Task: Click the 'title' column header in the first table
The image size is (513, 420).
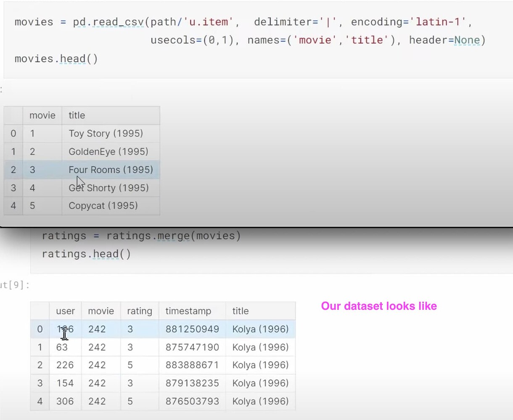Action: pos(77,115)
